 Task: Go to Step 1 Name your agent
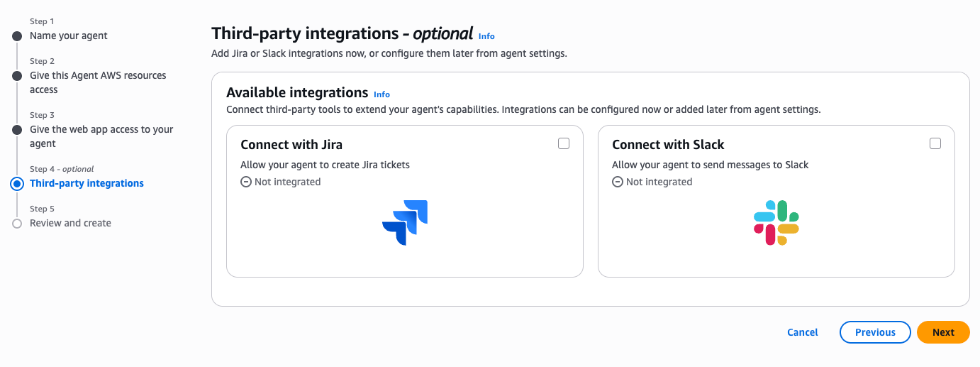[69, 35]
